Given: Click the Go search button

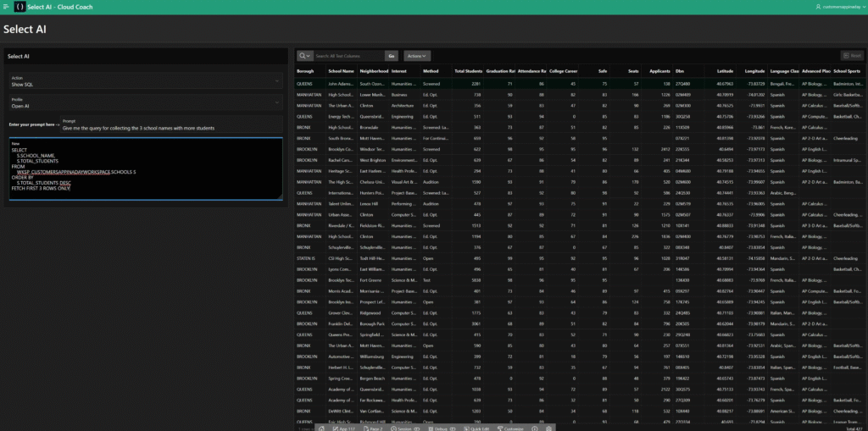Looking at the screenshot, I should click(391, 56).
